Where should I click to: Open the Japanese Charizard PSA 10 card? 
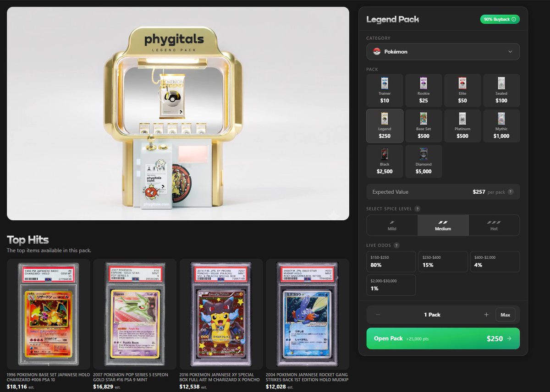48,314
